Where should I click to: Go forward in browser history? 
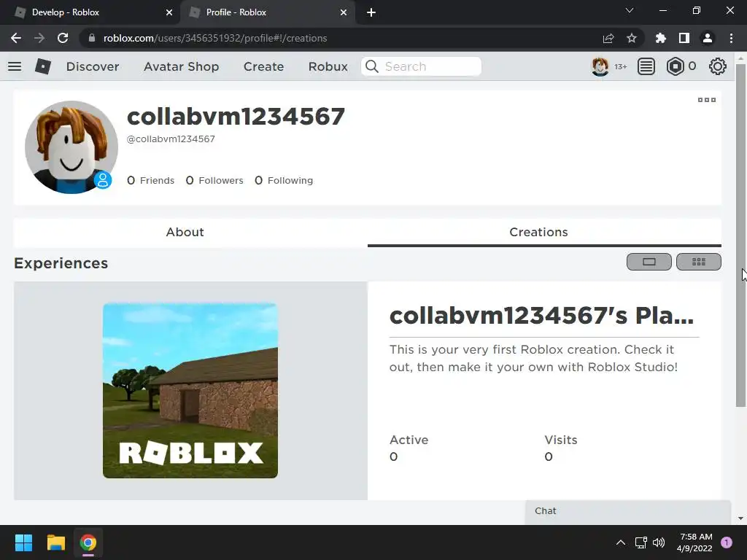point(39,38)
